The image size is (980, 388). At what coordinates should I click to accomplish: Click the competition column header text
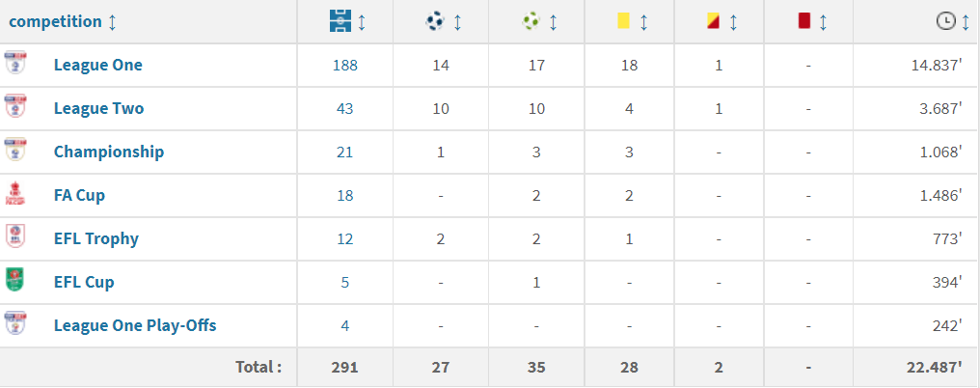coord(55,21)
